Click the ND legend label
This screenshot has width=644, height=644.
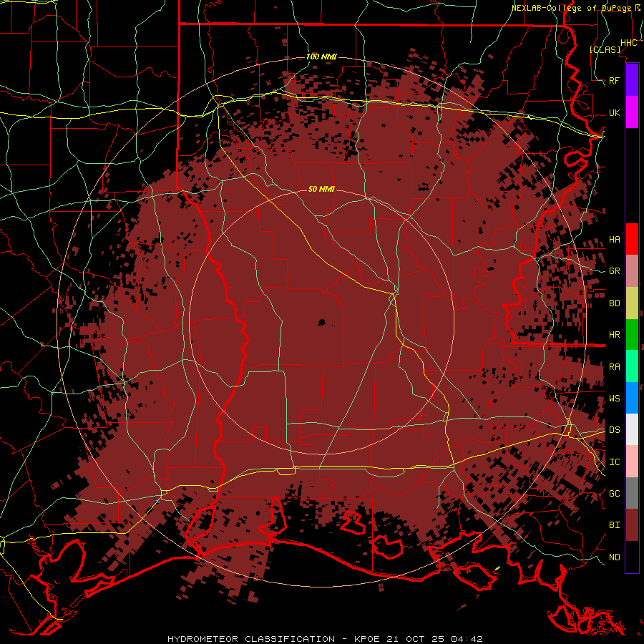pos(614,557)
